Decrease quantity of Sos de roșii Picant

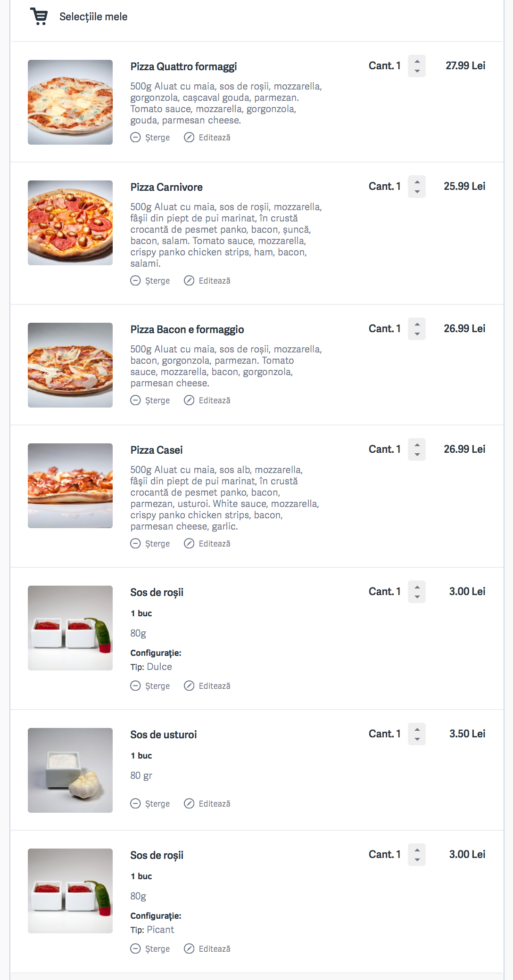coord(417,860)
